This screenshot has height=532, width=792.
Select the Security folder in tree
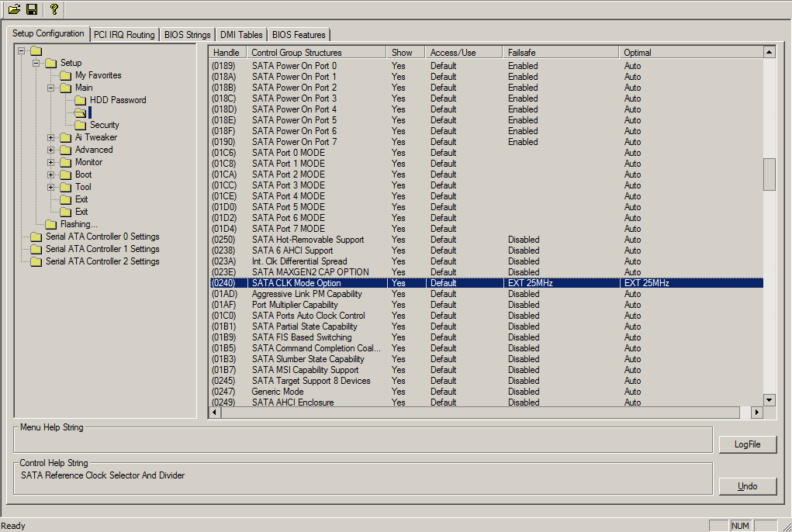click(x=104, y=125)
